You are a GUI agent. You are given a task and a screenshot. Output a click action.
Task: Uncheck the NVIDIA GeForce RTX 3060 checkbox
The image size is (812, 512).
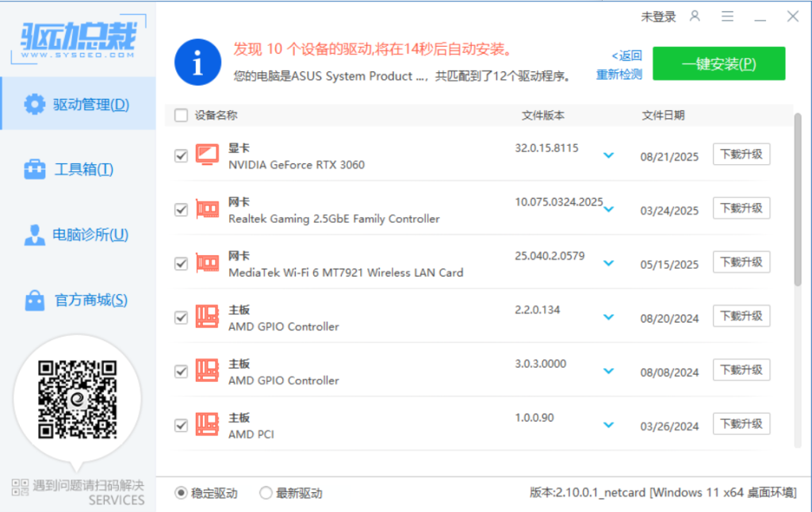[x=181, y=155]
